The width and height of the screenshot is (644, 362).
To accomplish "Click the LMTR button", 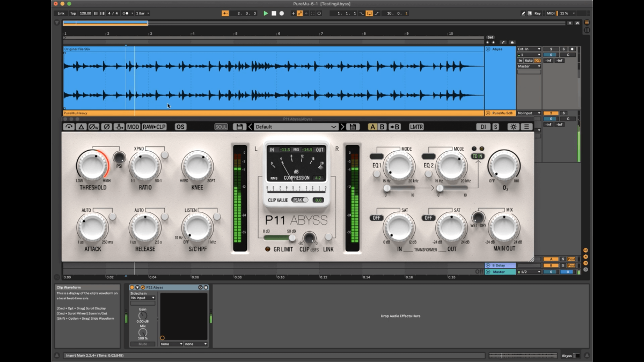I will [416, 127].
